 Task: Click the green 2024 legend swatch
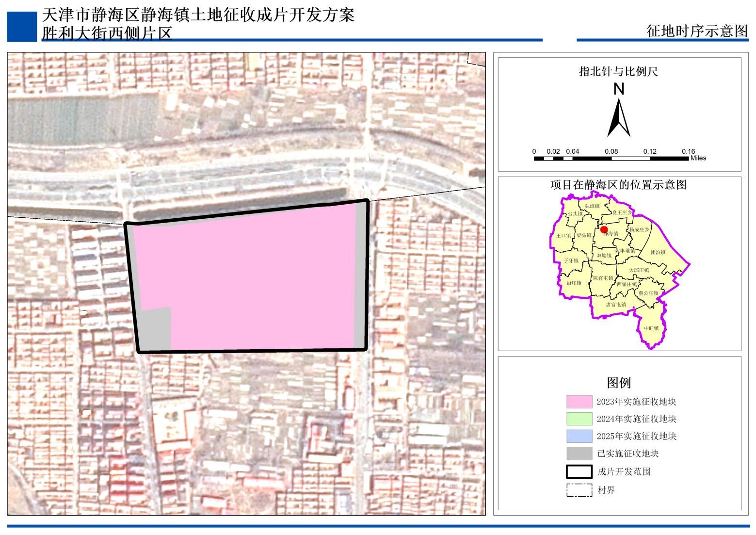(579, 419)
